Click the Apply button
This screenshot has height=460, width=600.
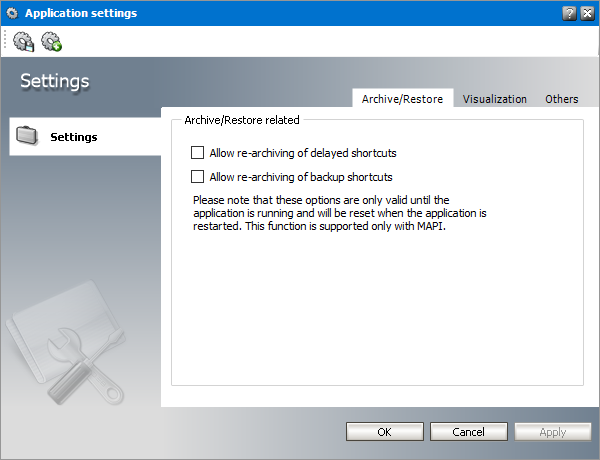(552, 432)
